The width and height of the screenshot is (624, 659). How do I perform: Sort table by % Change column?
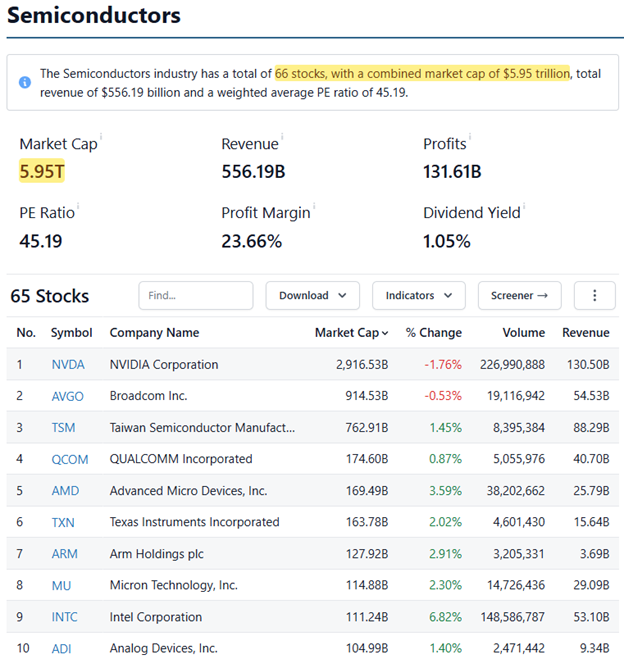(x=434, y=333)
